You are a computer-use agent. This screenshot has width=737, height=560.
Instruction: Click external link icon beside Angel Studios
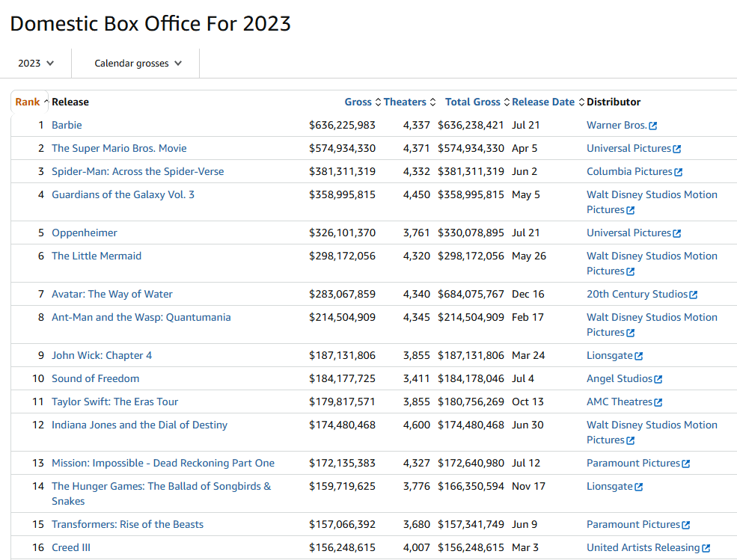pyautogui.click(x=658, y=379)
